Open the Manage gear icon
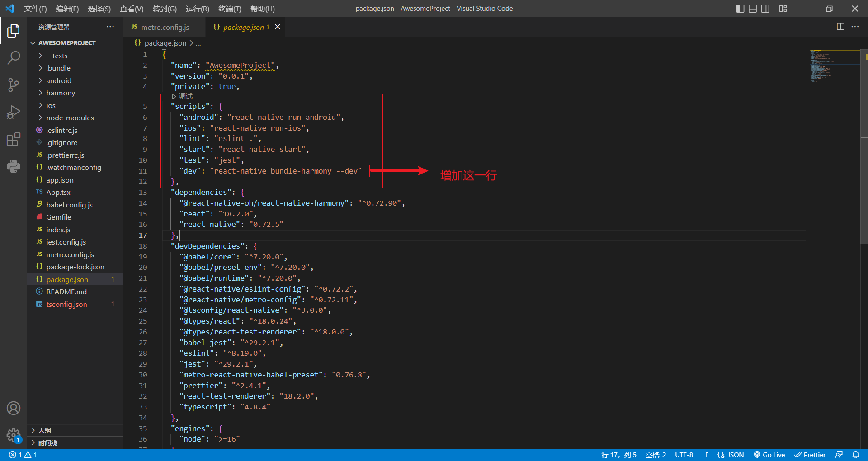 click(14, 436)
